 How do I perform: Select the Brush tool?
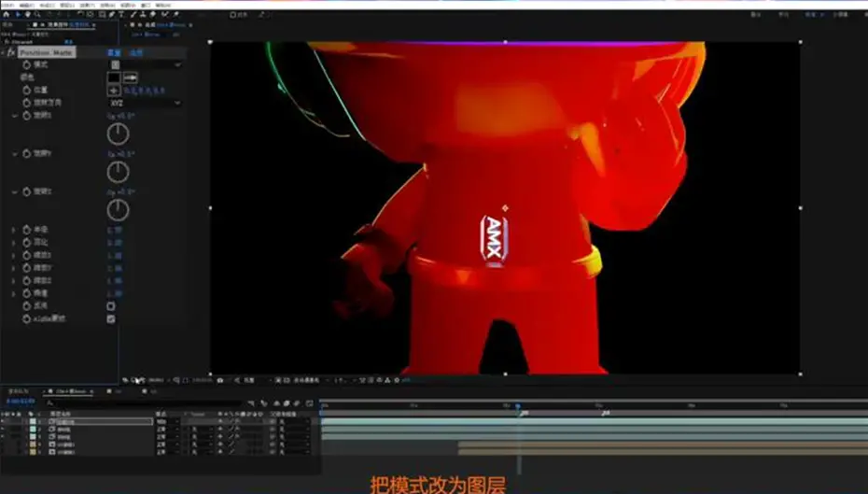pyautogui.click(x=133, y=14)
